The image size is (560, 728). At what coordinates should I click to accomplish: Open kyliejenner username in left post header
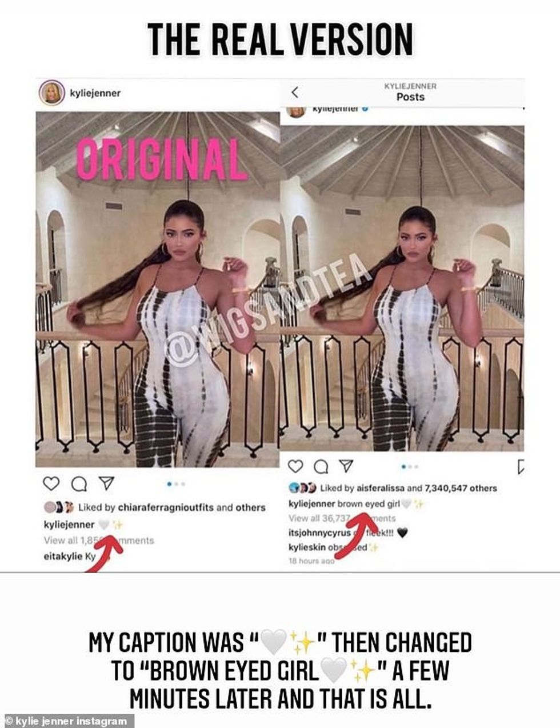(x=95, y=93)
